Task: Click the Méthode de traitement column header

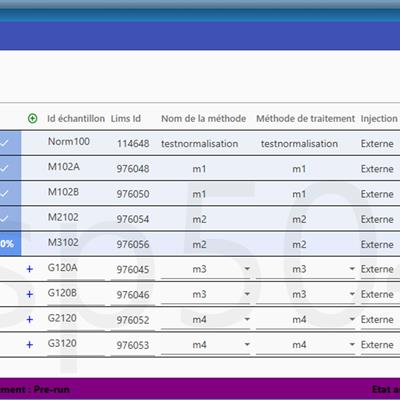Action: [305, 118]
